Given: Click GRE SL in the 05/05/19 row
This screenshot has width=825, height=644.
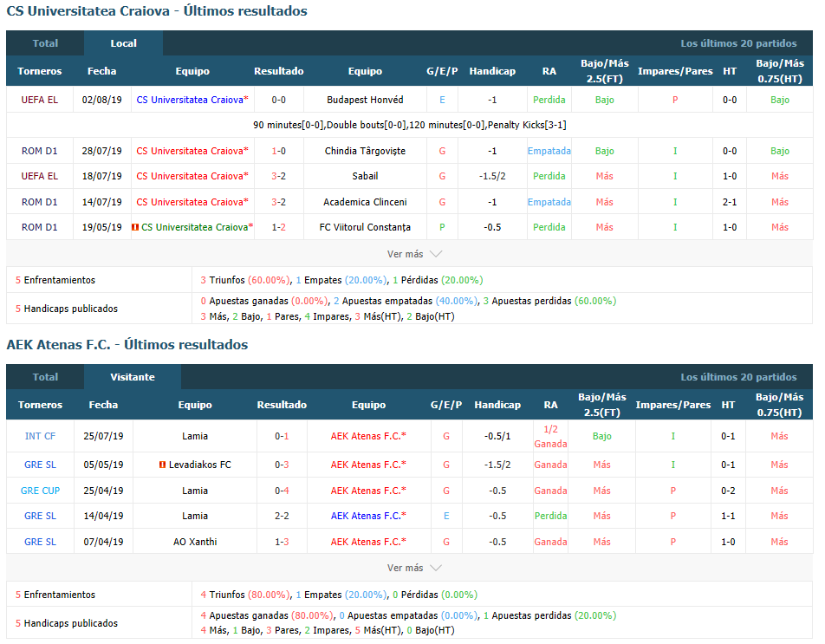Looking at the screenshot, I should click(40, 465).
